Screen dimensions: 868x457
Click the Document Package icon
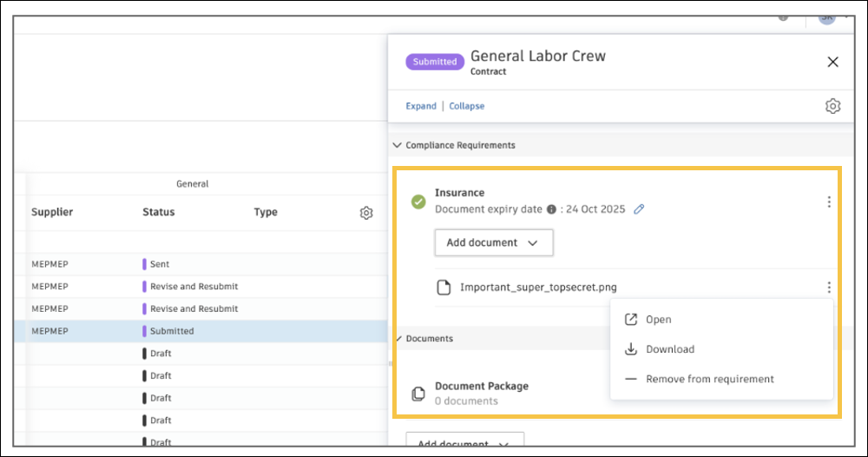coord(418,394)
